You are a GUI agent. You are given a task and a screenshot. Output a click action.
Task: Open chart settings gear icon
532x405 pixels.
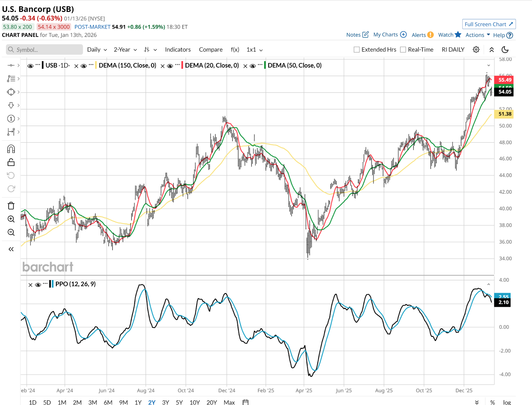(476, 50)
